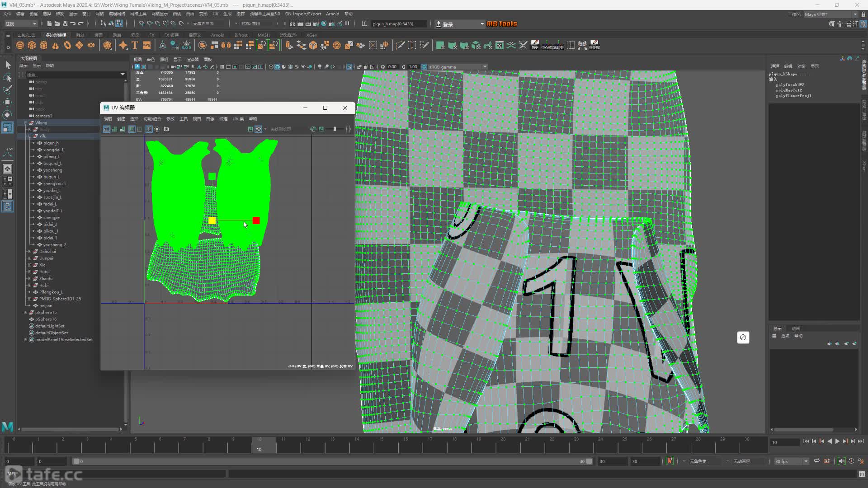Open the 30 fps frame rate dropdown
This screenshot has height=488, width=868.
[791, 461]
